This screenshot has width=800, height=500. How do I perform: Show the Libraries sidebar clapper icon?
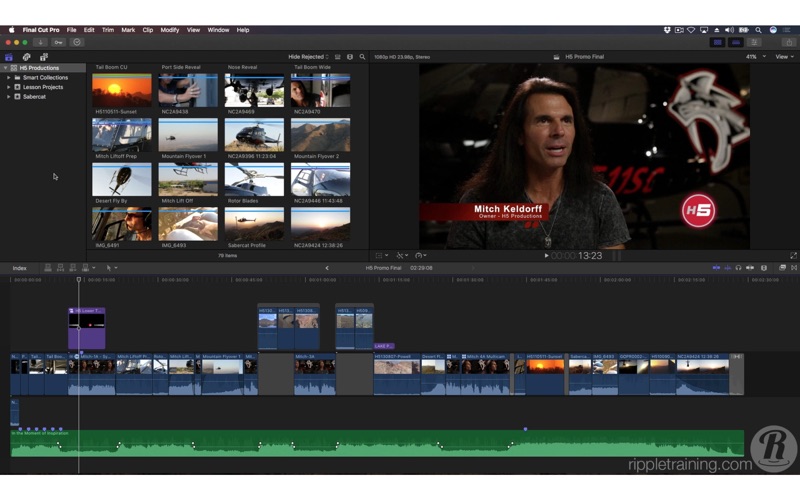click(9, 57)
